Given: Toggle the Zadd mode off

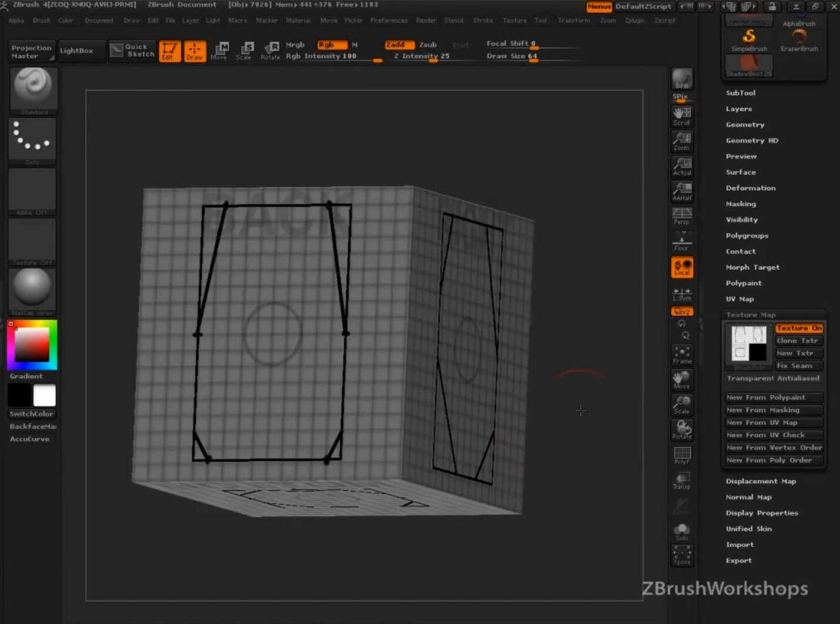Looking at the screenshot, I should (x=399, y=45).
